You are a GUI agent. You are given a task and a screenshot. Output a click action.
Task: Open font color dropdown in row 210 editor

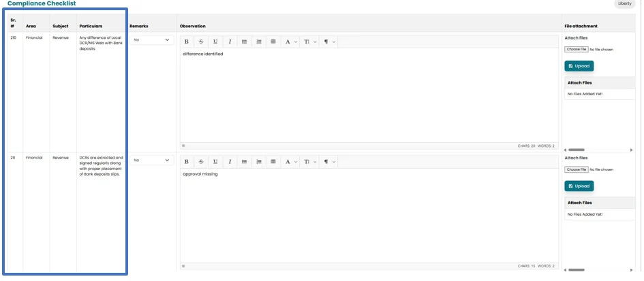290,42
